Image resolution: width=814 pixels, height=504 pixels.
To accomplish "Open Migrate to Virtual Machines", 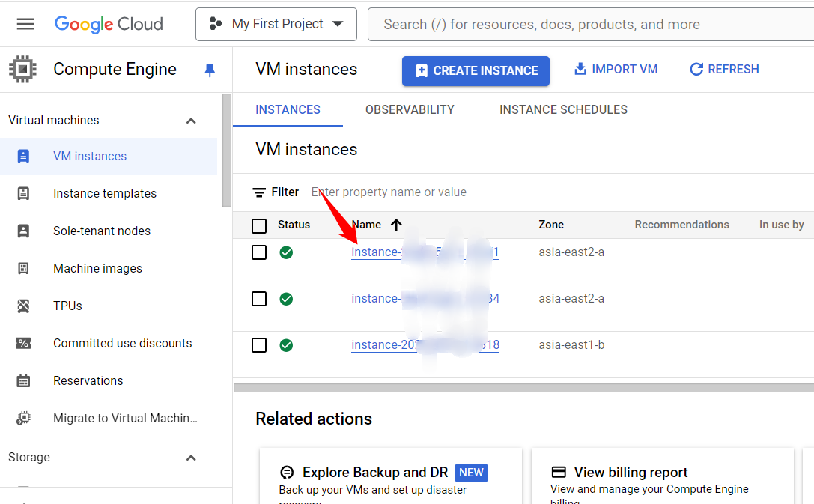I will (125, 418).
